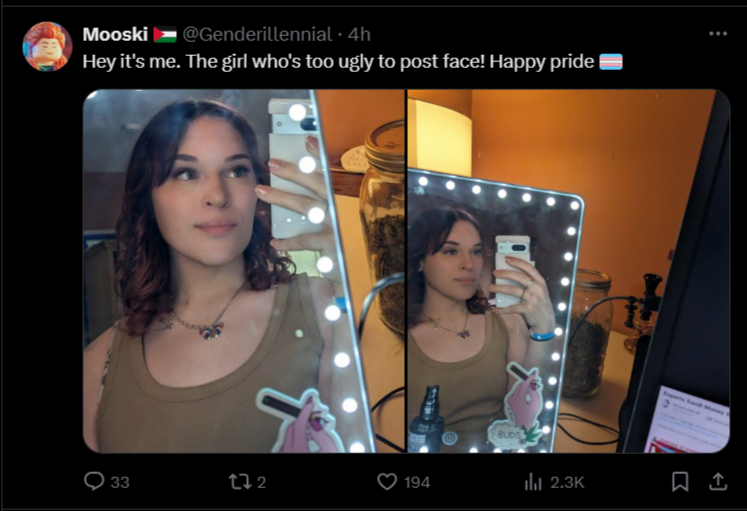The image size is (747, 511).
Task: Open the 4h timestamp permalink
Action: point(359,34)
